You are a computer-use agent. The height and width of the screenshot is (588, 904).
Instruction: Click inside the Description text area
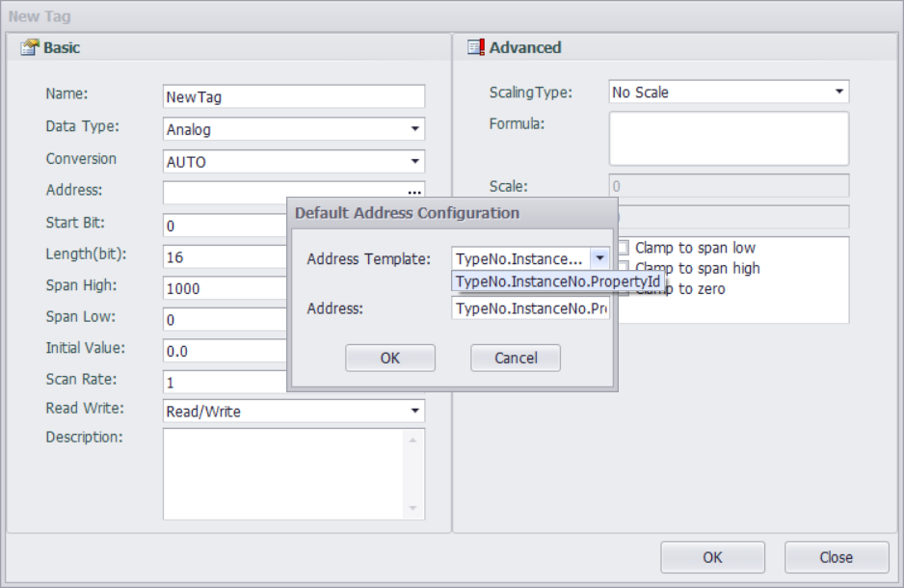pos(284,474)
